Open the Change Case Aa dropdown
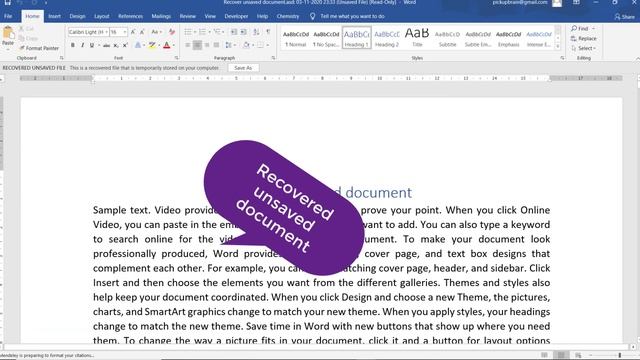The width and height of the screenshot is (640, 360). click(x=156, y=32)
